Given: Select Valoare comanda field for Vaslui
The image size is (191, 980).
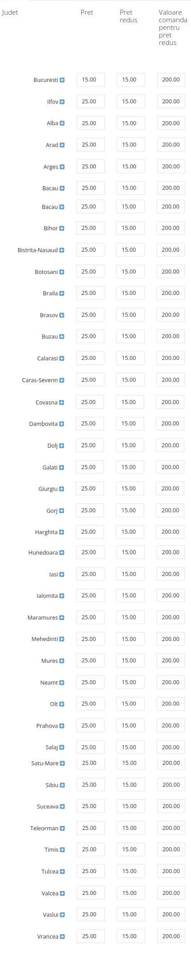Looking at the screenshot, I should coord(171,915).
